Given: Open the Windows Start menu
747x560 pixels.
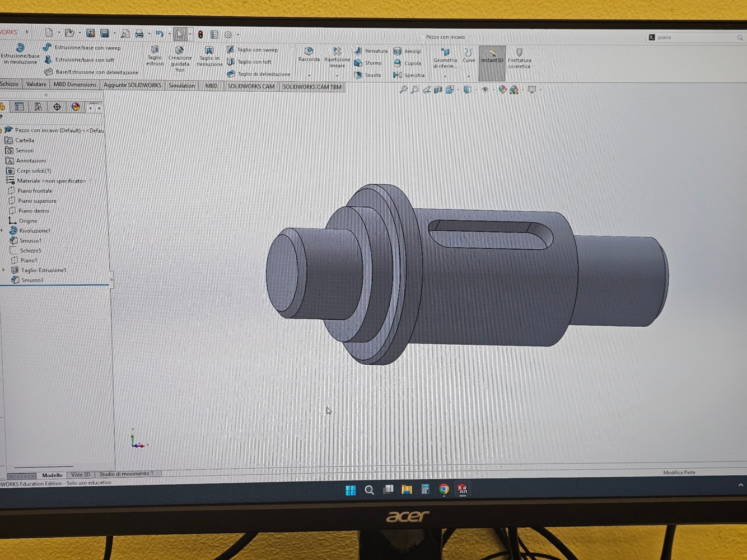Looking at the screenshot, I should [351, 490].
